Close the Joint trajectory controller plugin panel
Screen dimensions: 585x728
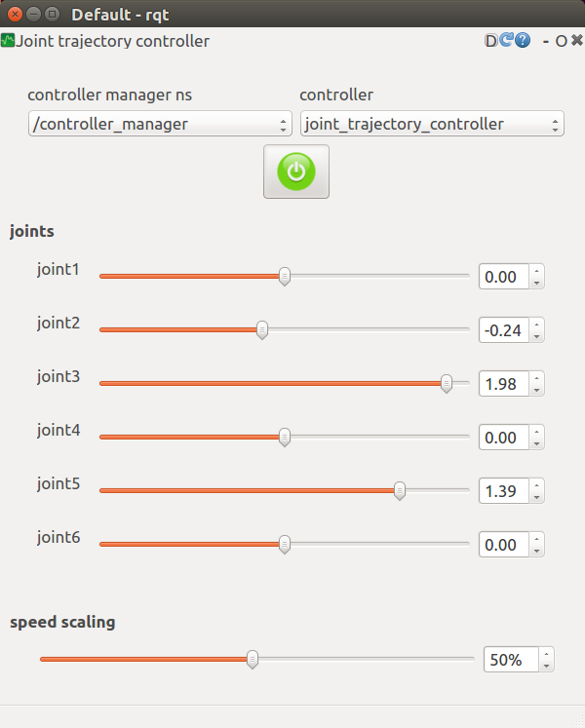point(576,41)
